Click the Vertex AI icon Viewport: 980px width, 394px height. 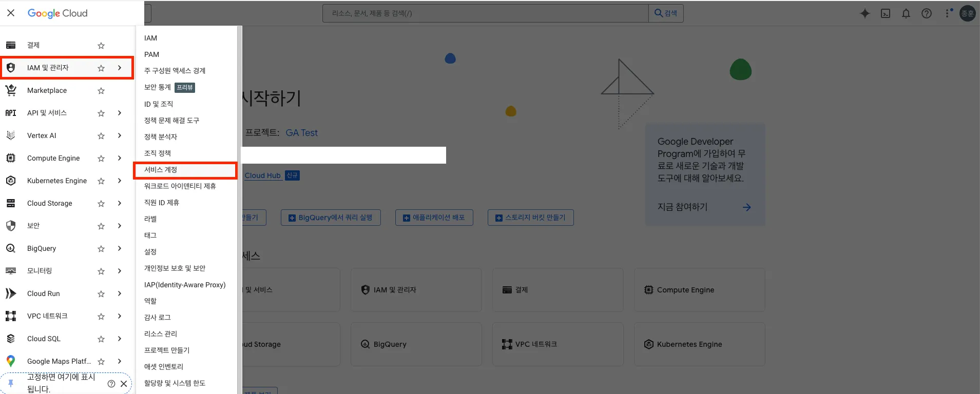click(x=11, y=135)
